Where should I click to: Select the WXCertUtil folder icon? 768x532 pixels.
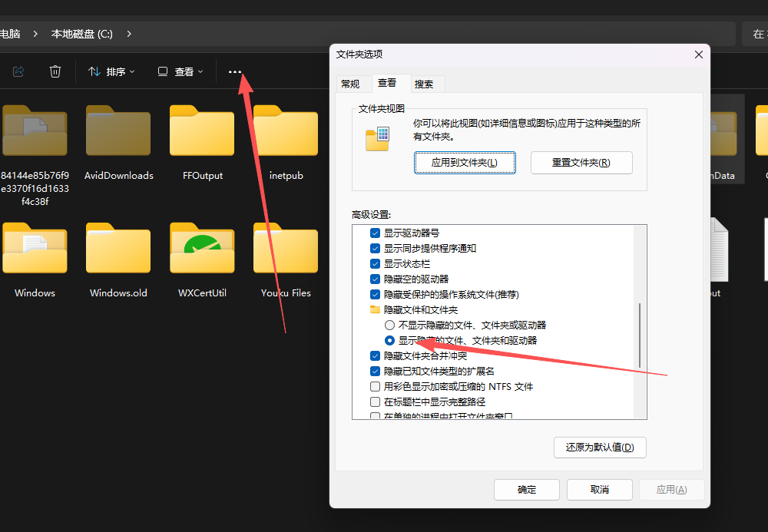202,249
